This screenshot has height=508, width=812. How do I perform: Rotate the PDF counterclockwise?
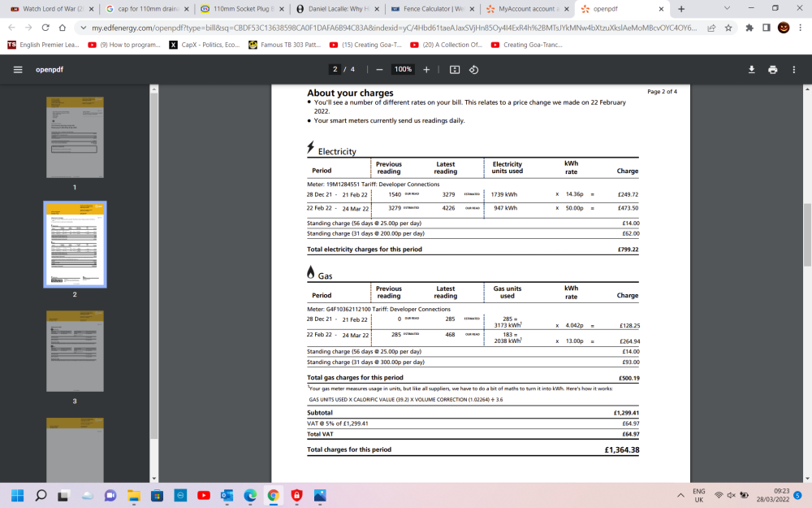(474, 69)
